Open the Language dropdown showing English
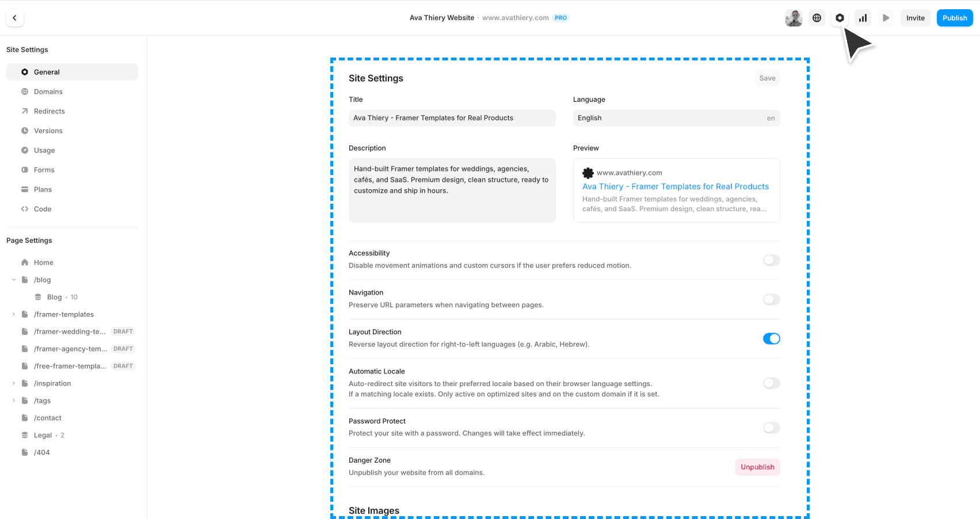Screen dimensions: 980x519 click(677, 118)
